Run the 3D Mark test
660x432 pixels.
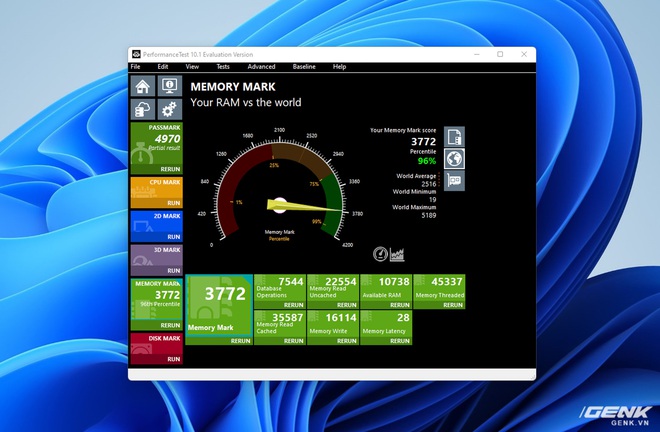(x=173, y=270)
